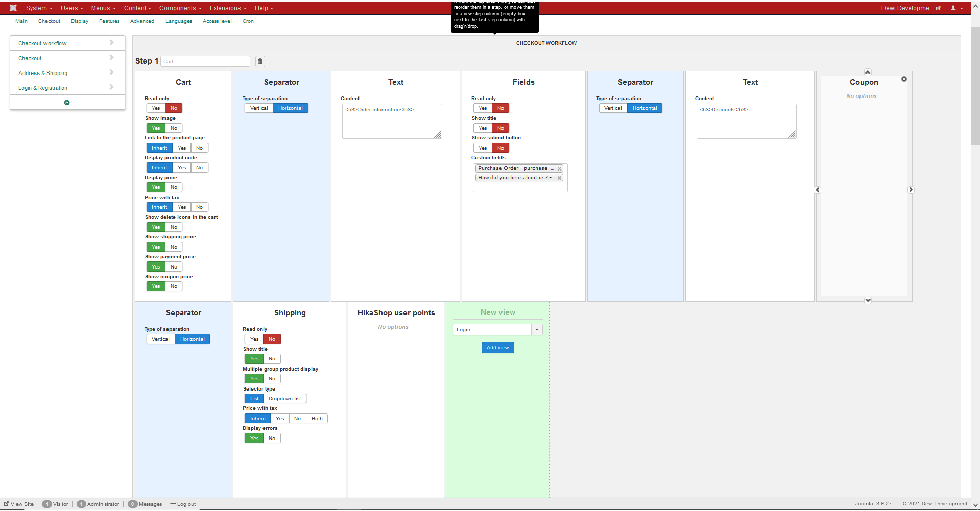Open the Users dropdown menu

pos(71,8)
